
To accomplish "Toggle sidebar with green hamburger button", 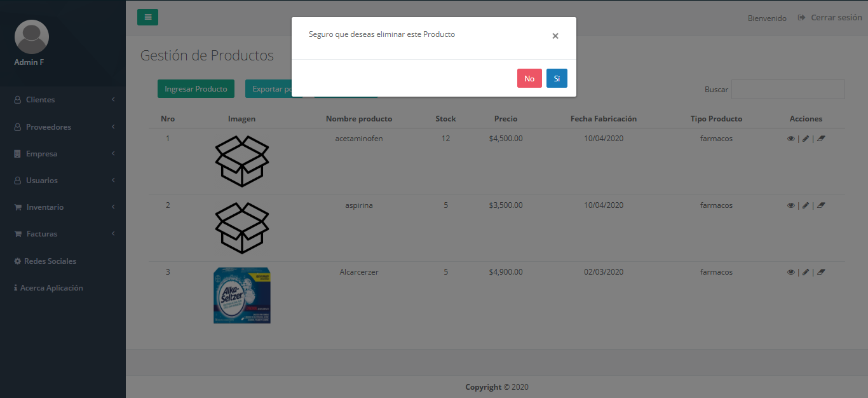I will point(147,17).
